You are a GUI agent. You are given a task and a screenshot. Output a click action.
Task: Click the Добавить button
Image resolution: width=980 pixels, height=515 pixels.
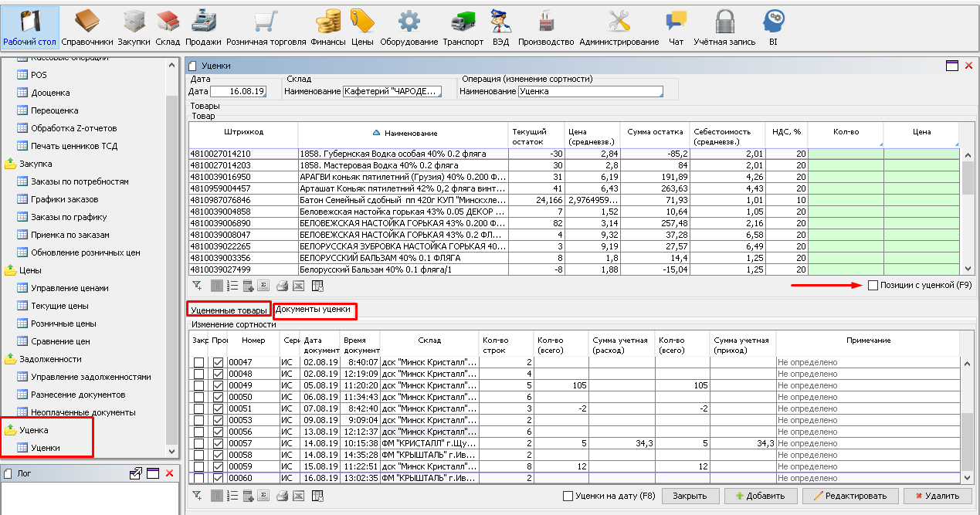759,496
